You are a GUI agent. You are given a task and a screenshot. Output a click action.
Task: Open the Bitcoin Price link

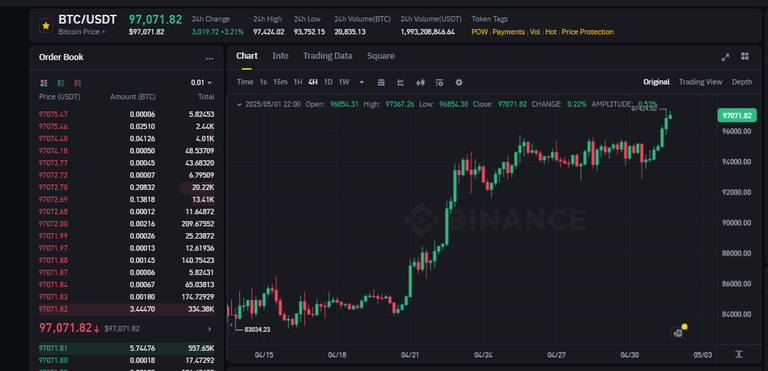82,32
